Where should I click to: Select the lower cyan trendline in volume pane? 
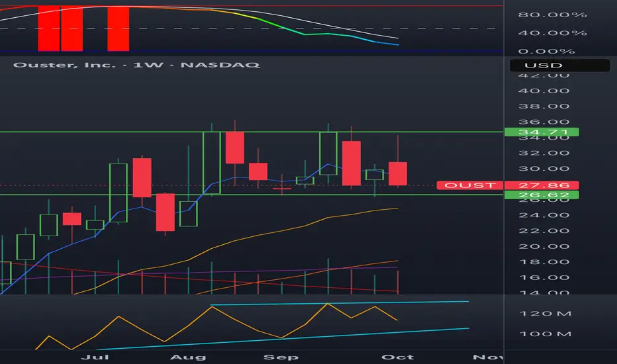(x=283, y=339)
